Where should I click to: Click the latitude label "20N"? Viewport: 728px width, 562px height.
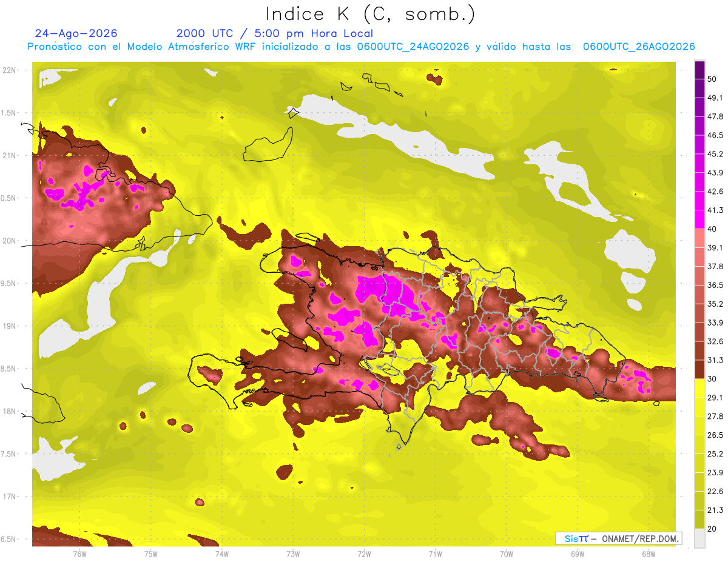(9, 241)
